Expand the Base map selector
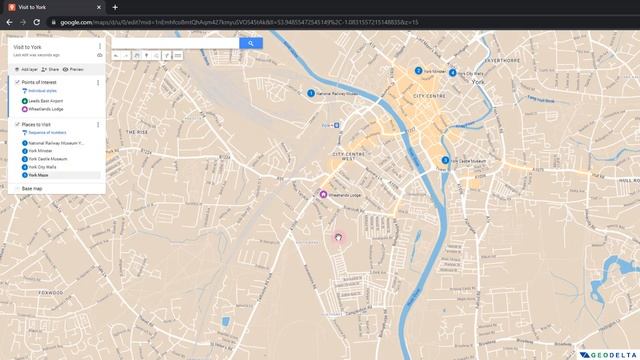The image size is (640, 360). [17, 189]
